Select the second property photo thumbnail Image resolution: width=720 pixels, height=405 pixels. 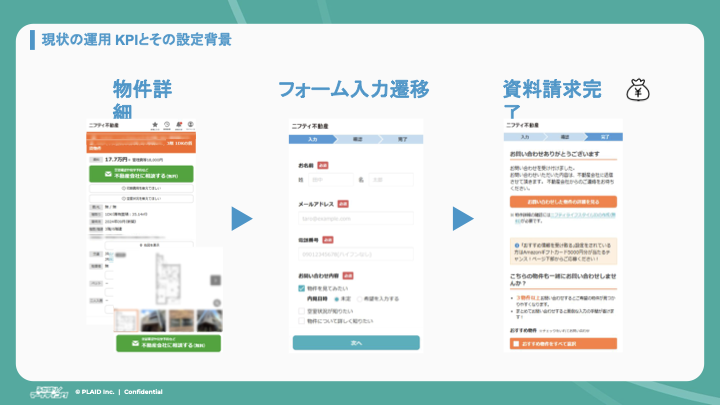pyautogui.click(x=153, y=321)
